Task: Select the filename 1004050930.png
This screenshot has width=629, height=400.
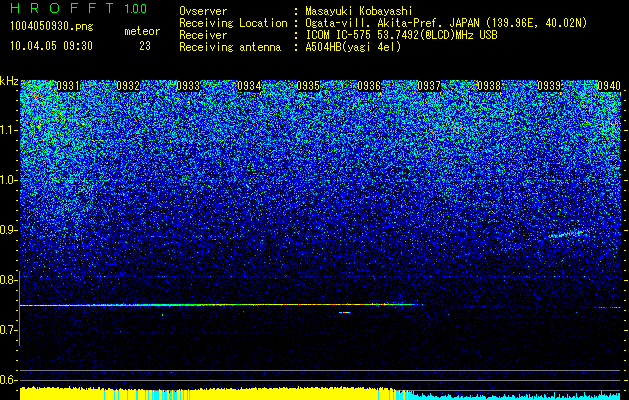Action: click(52, 27)
